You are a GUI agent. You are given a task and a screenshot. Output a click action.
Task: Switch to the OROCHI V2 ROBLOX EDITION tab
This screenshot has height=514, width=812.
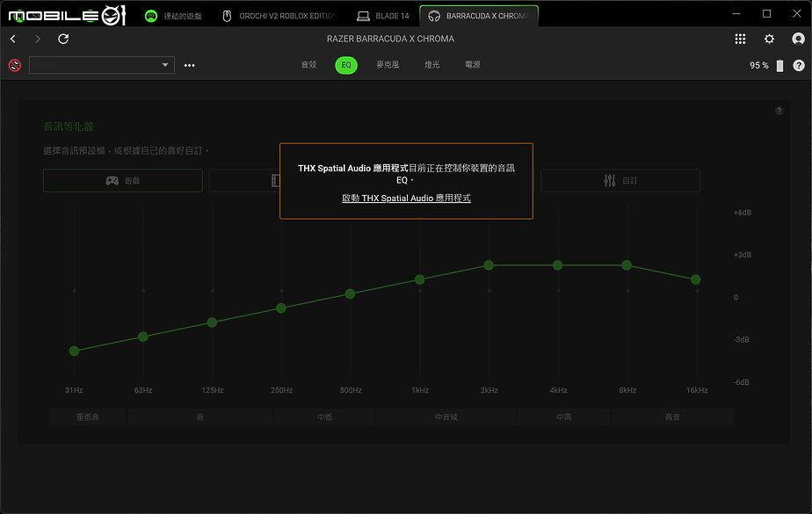click(x=279, y=16)
